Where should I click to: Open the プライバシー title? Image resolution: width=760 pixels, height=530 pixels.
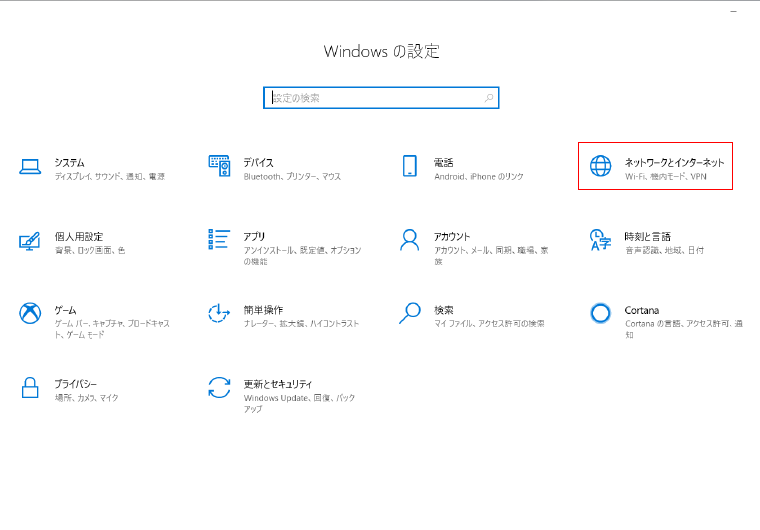click(x=76, y=384)
